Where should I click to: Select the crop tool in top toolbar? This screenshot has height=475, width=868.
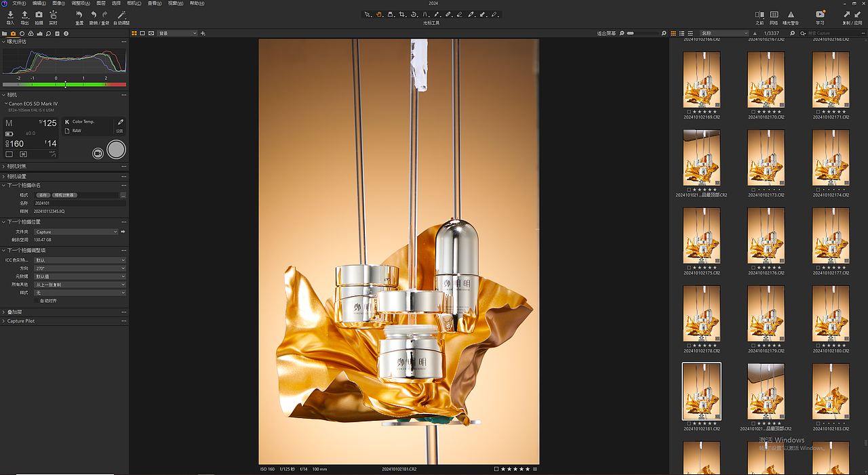tap(402, 14)
